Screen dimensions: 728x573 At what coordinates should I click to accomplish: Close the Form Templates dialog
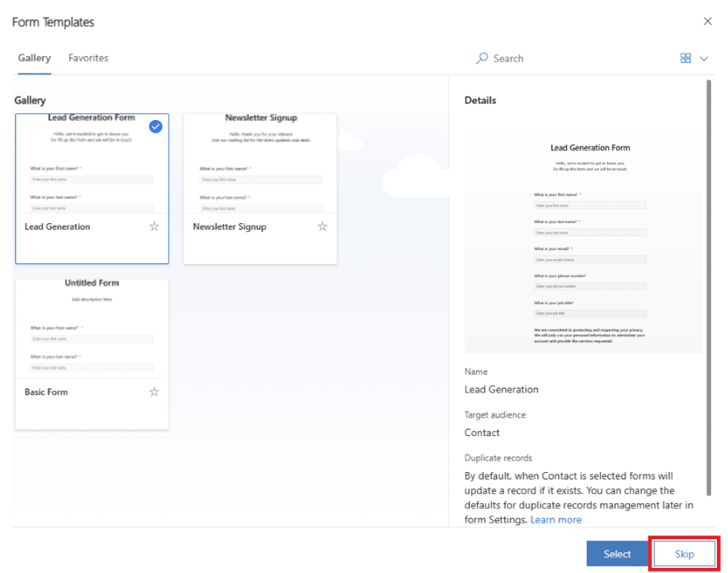707,21
